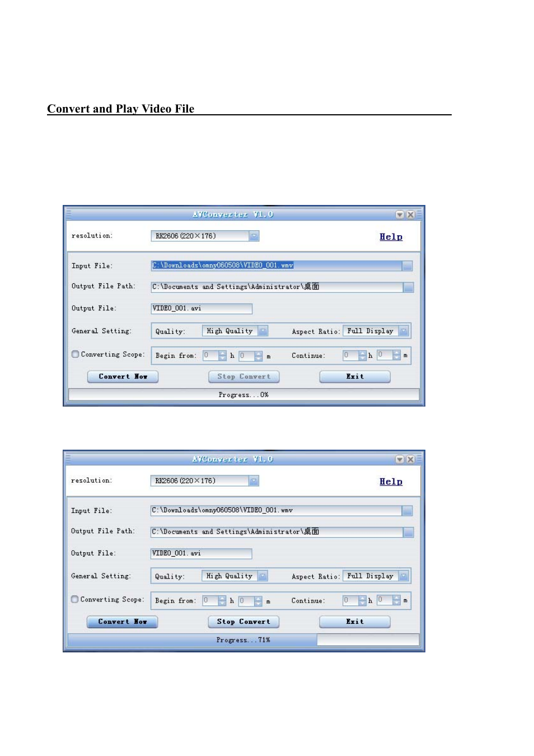Click Convert Now in the 0% progress window
534x756 pixels.
(x=123, y=377)
